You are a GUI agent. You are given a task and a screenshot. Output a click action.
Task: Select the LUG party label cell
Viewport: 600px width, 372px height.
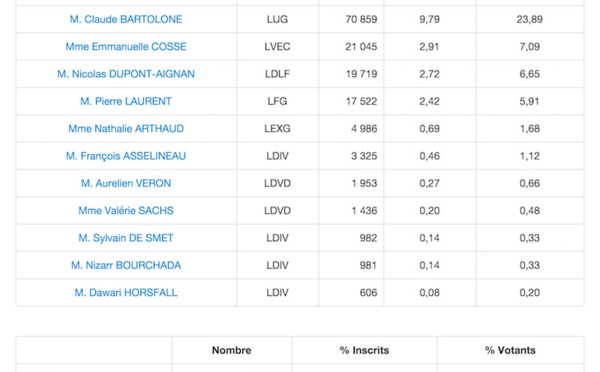click(277, 19)
